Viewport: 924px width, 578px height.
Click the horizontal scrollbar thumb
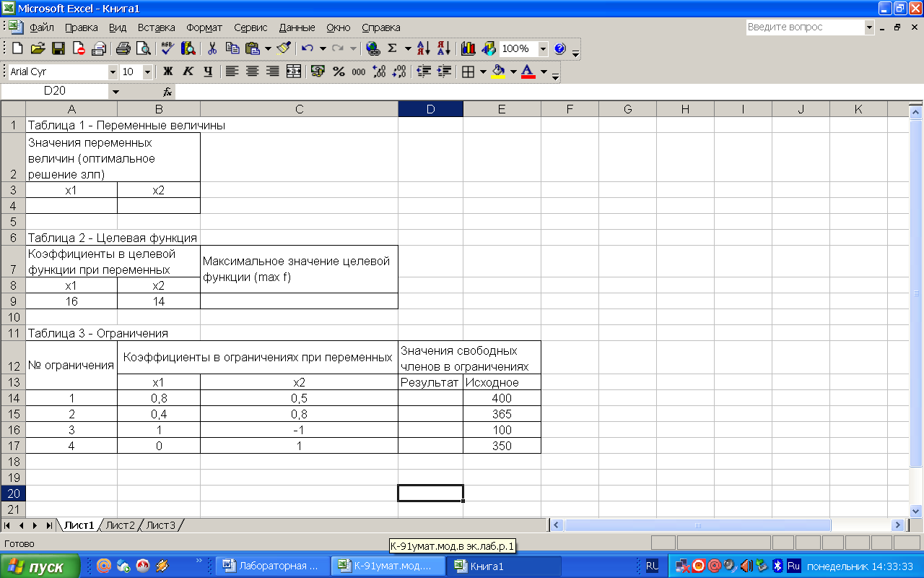697,525
